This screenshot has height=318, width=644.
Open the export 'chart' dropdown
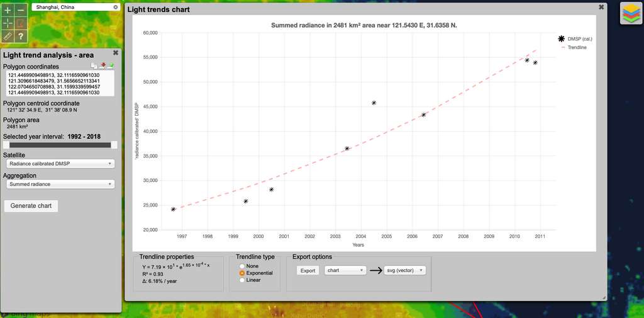(x=345, y=270)
